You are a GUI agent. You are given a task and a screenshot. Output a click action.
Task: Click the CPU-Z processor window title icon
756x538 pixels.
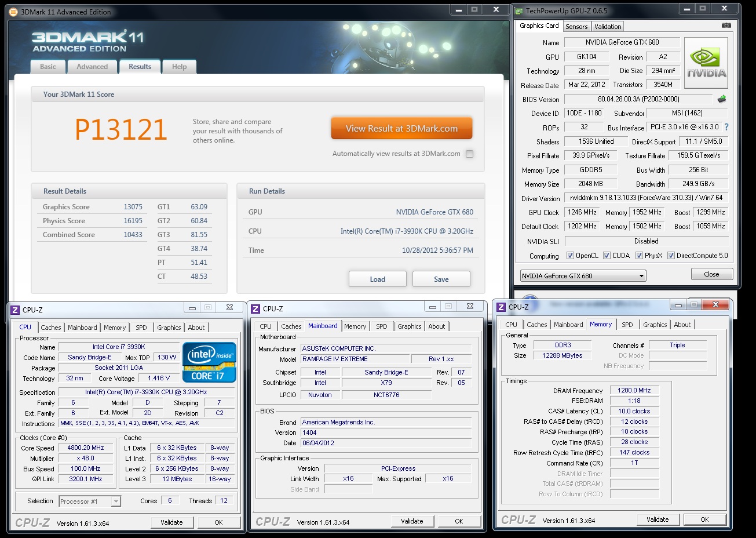tap(15, 310)
